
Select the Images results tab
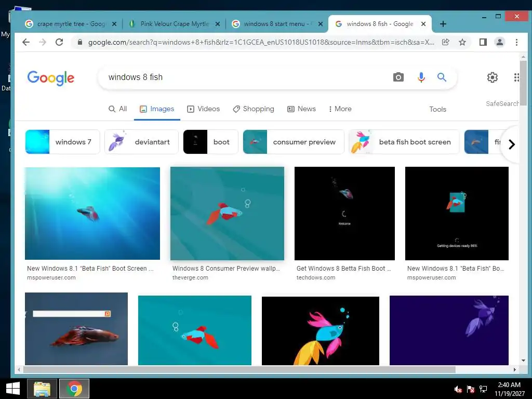coord(157,109)
